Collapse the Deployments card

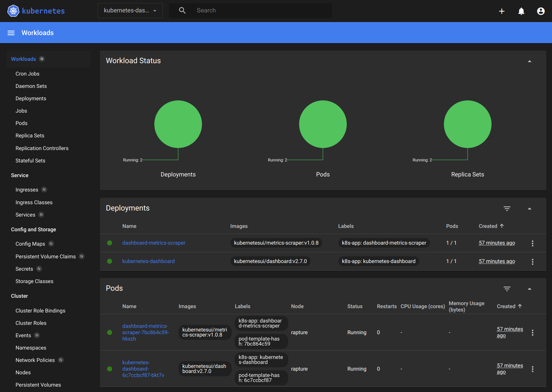point(529,209)
